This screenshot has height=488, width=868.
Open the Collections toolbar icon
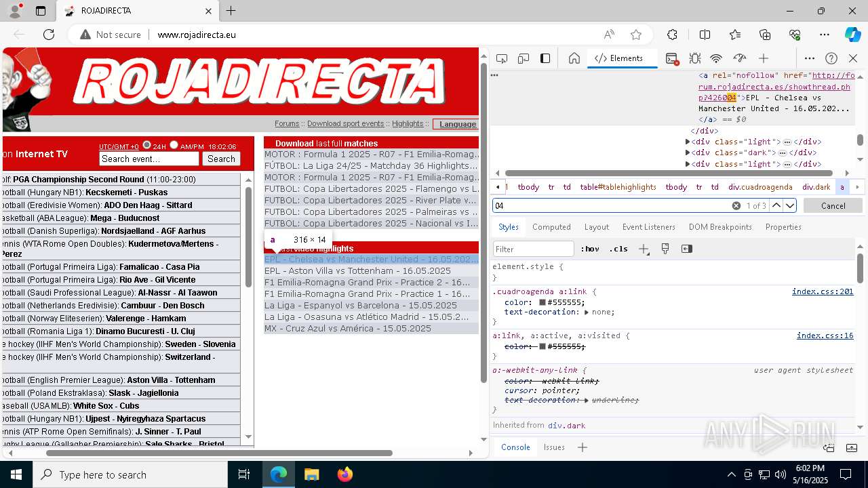click(x=765, y=35)
